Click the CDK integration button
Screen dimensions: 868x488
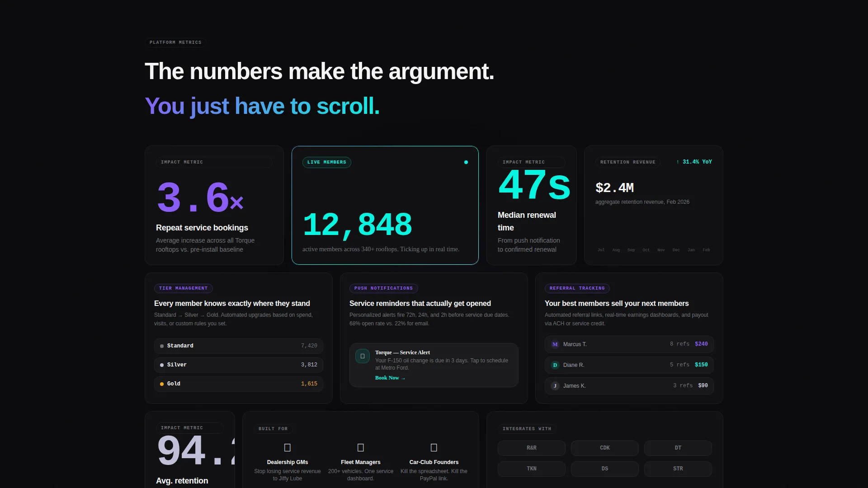click(x=605, y=448)
